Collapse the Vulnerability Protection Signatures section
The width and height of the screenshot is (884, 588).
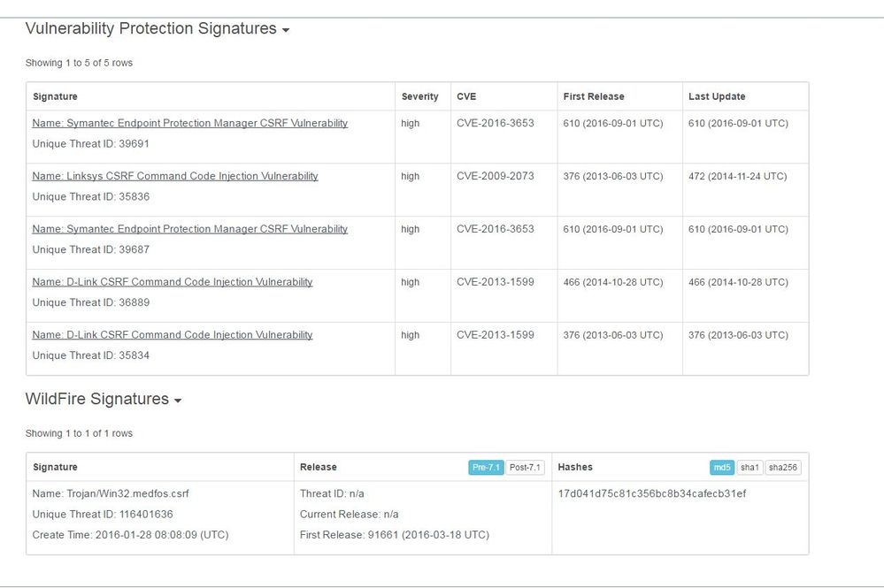285,30
